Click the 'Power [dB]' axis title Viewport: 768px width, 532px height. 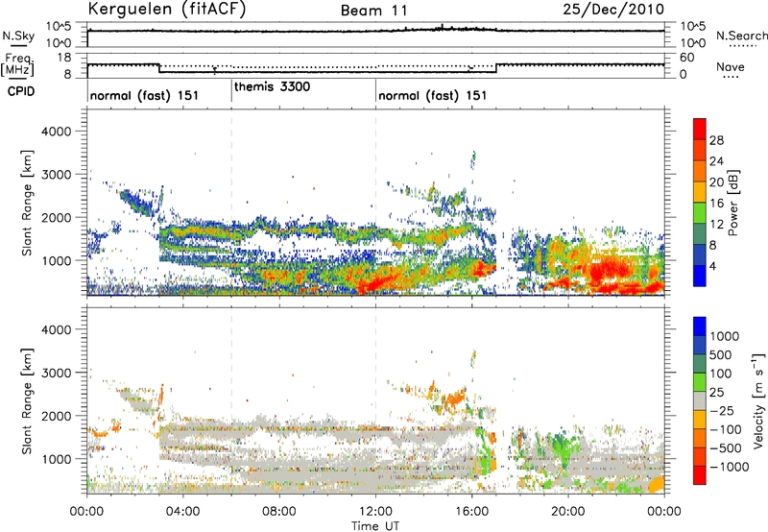pos(733,203)
